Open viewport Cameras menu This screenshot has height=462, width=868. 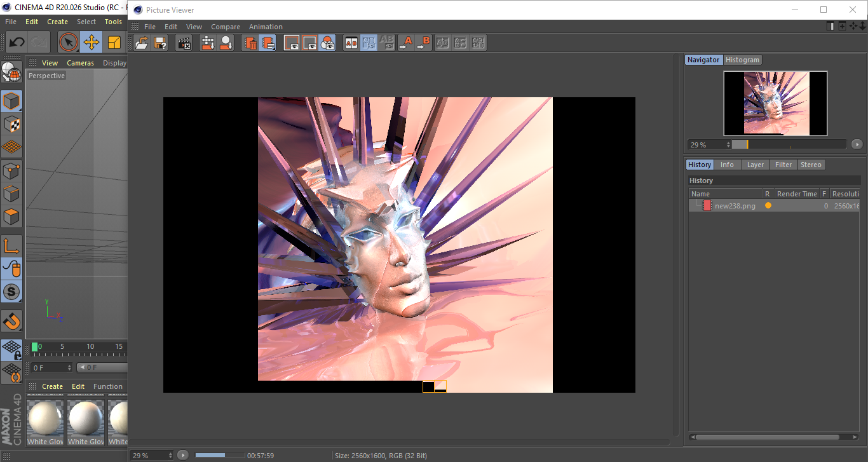click(x=80, y=63)
